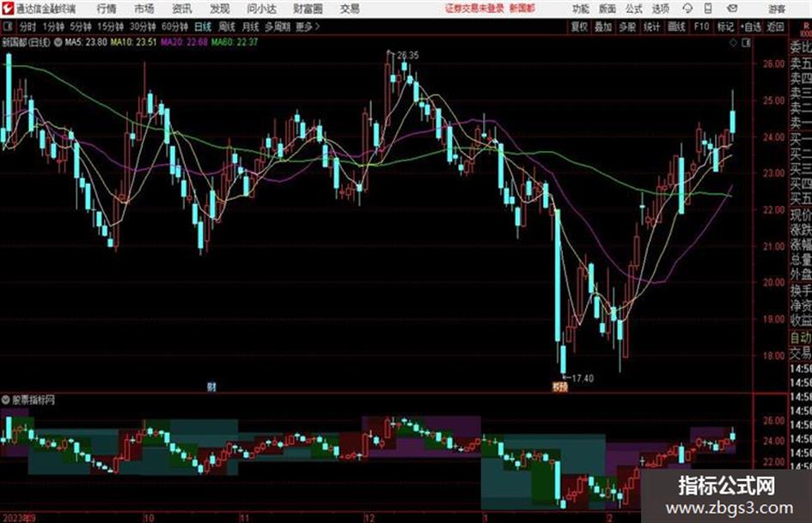Click the 游客 user account label
Image resolution: width=812 pixels, height=523 pixels.
(777, 9)
